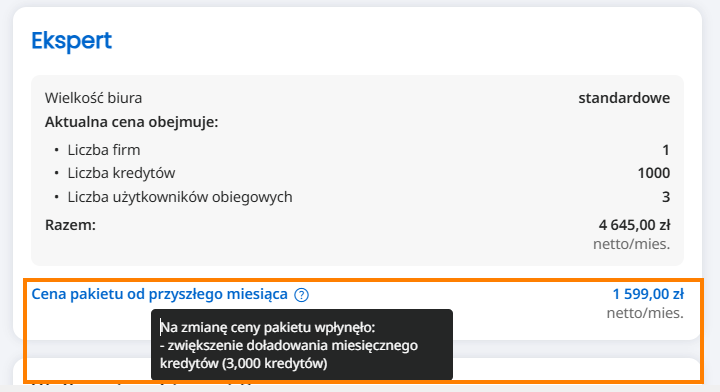Click the 1 599,00 zł price
The image size is (720, 392).
click(648, 294)
